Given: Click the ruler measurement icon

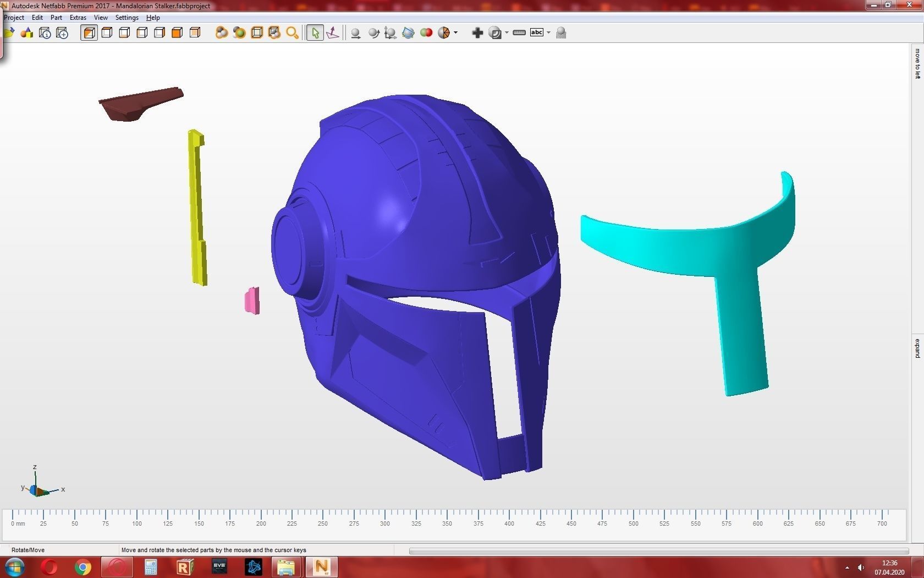Looking at the screenshot, I should [519, 33].
